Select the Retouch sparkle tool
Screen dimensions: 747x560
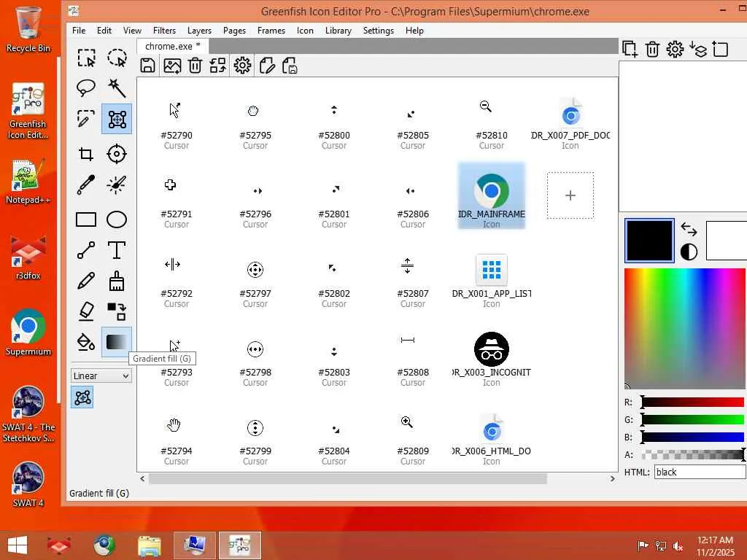coord(117,184)
